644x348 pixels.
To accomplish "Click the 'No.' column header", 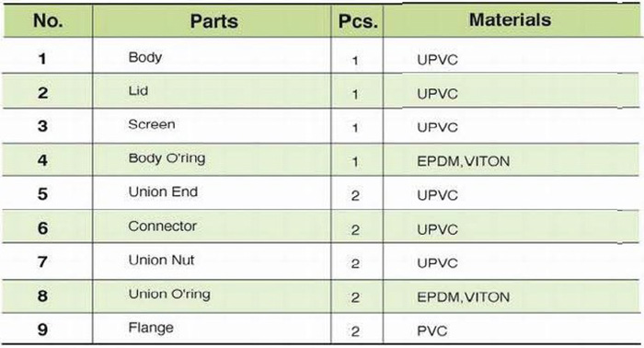I will (48, 20).
